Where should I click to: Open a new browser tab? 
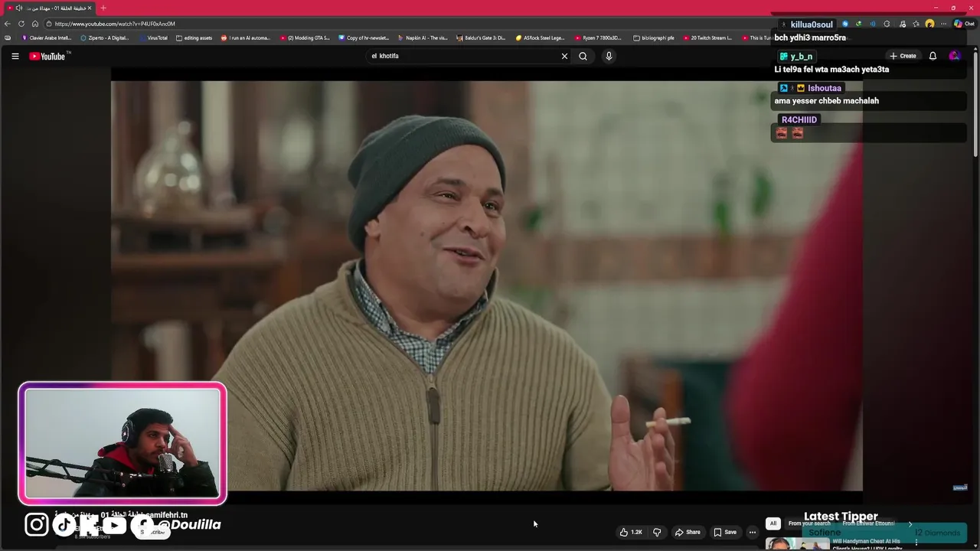103,8
